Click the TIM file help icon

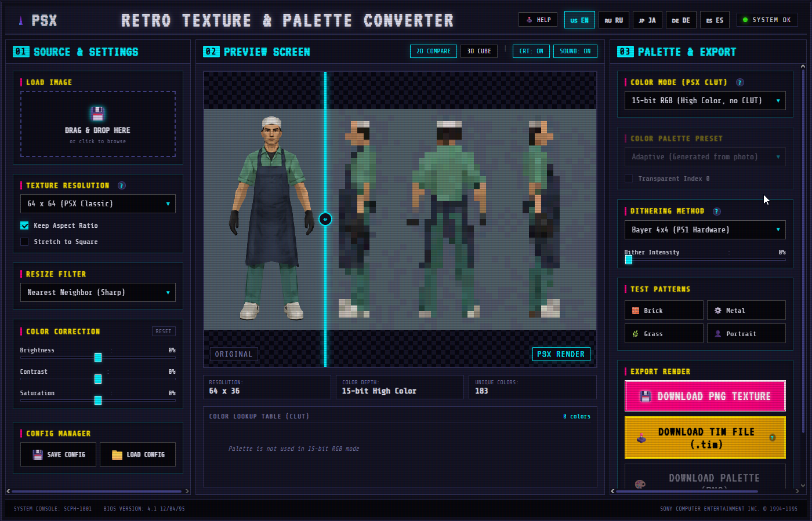coord(773,438)
